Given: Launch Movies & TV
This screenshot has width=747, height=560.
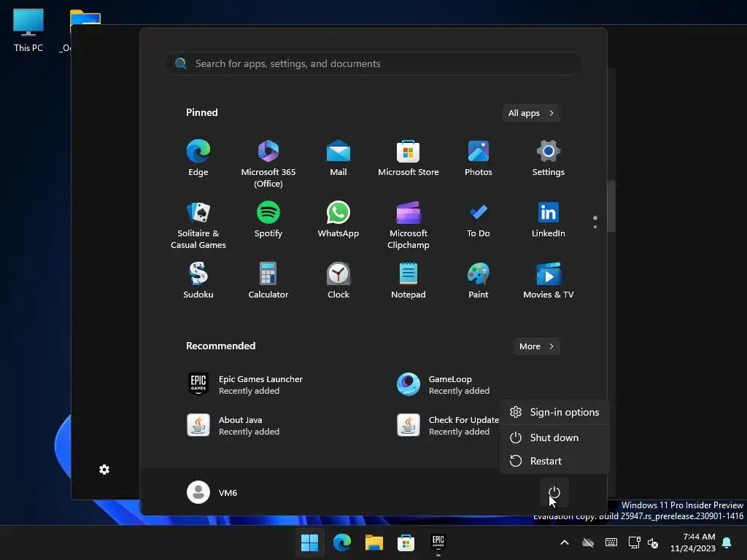Looking at the screenshot, I should tap(549, 281).
